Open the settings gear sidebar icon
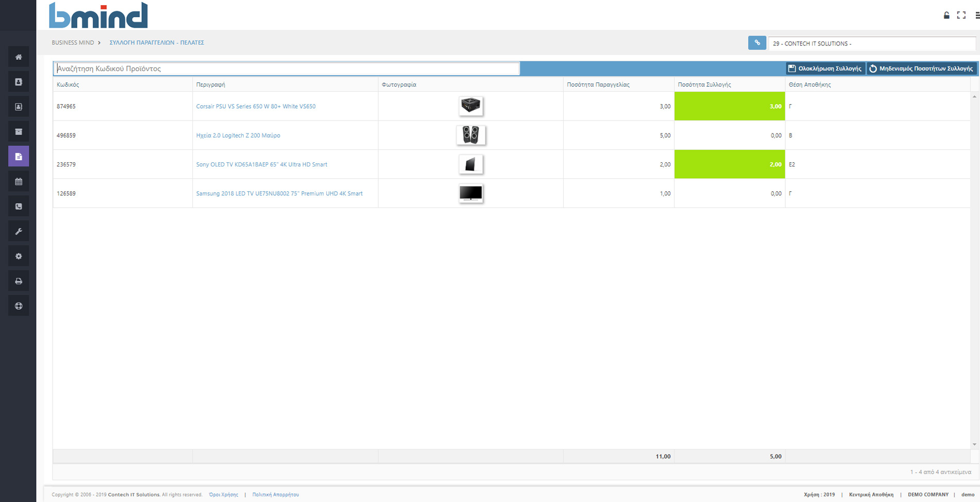This screenshot has height=502, width=980. [x=19, y=256]
